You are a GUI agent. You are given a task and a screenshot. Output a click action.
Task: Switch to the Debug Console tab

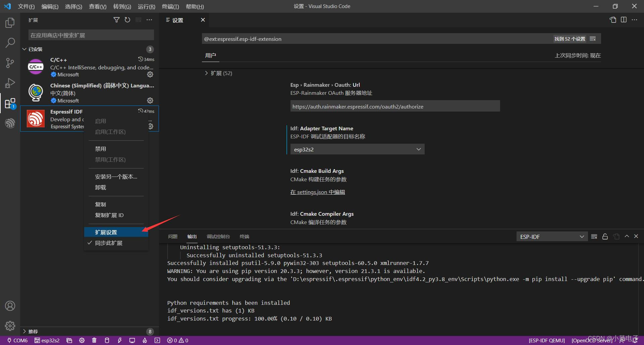click(218, 236)
